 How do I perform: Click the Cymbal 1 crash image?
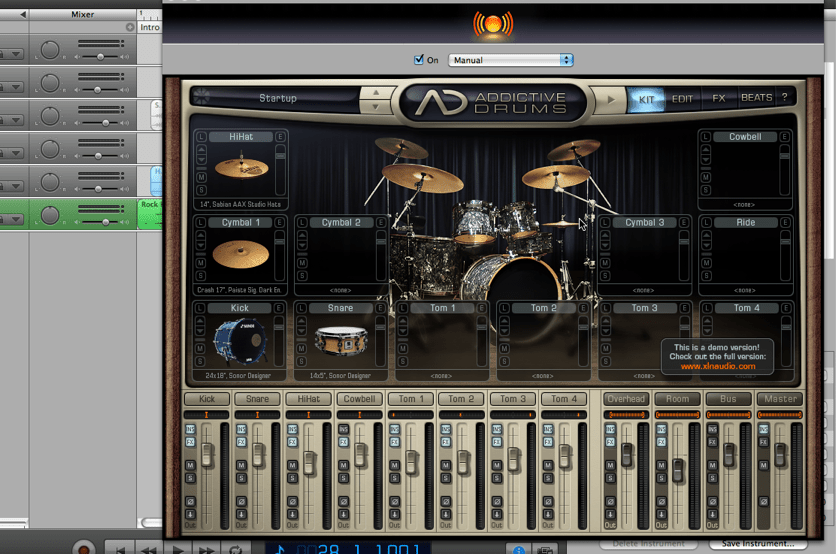(240, 255)
